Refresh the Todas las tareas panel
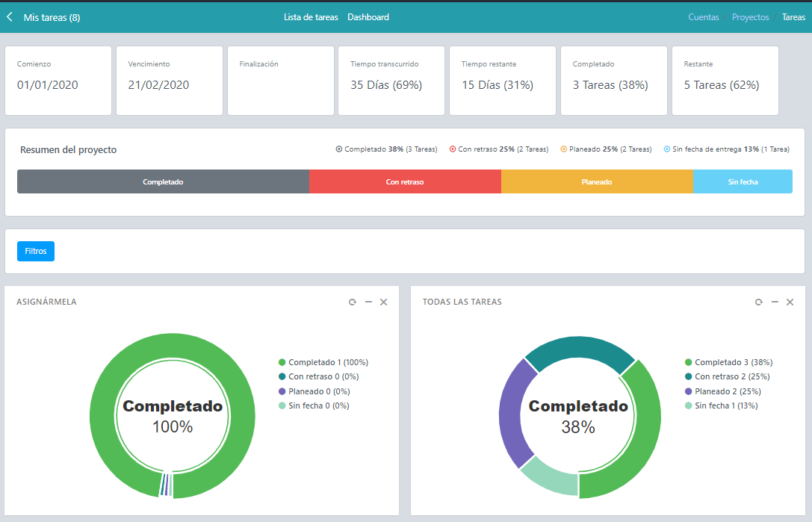This screenshot has width=812, height=522. coord(759,302)
